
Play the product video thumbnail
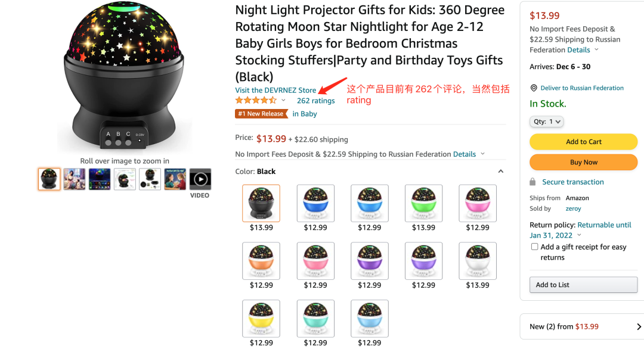(200, 179)
